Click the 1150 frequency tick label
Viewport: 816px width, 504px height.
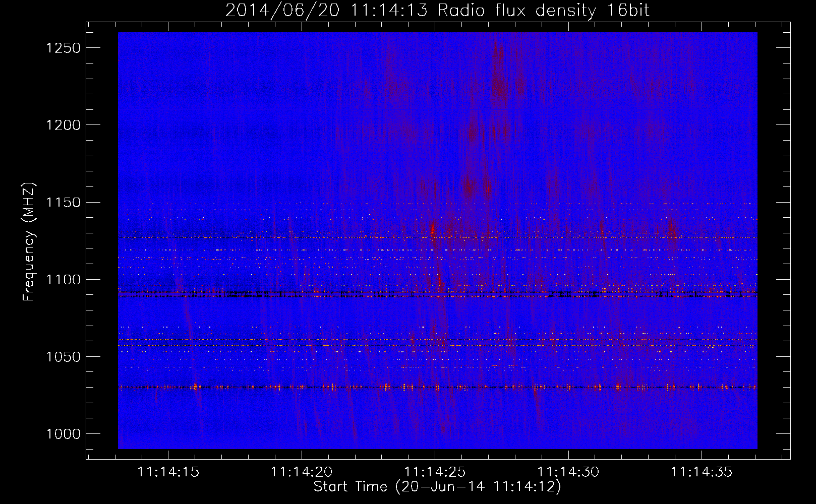[x=63, y=203]
